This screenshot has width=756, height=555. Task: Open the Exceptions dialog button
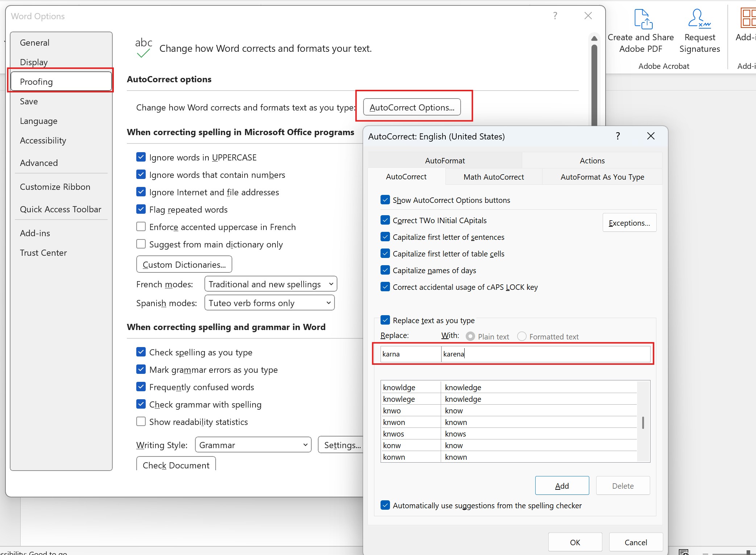coord(629,223)
